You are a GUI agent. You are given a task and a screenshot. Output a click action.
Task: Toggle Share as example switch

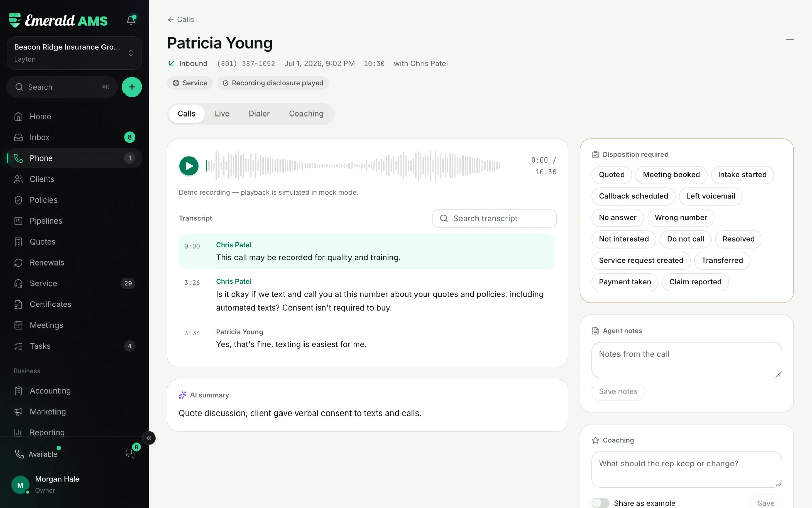click(x=600, y=503)
